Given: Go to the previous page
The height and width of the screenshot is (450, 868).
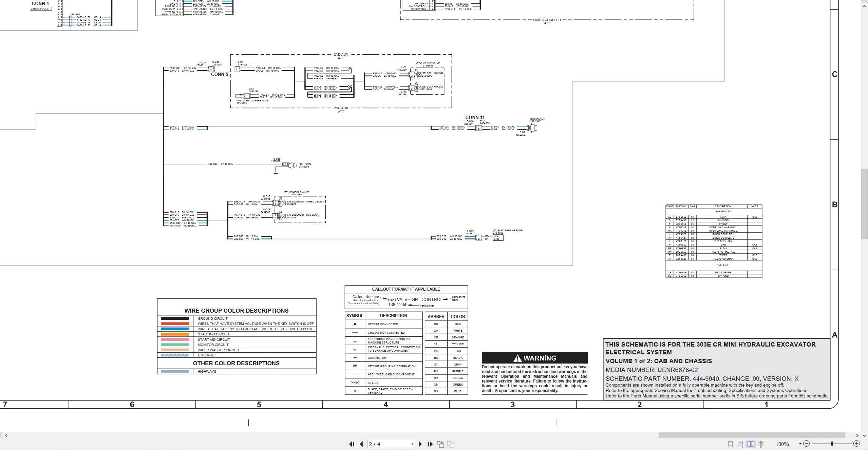Looking at the screenshot, I should pyautogui.click(x=361, y=444).
